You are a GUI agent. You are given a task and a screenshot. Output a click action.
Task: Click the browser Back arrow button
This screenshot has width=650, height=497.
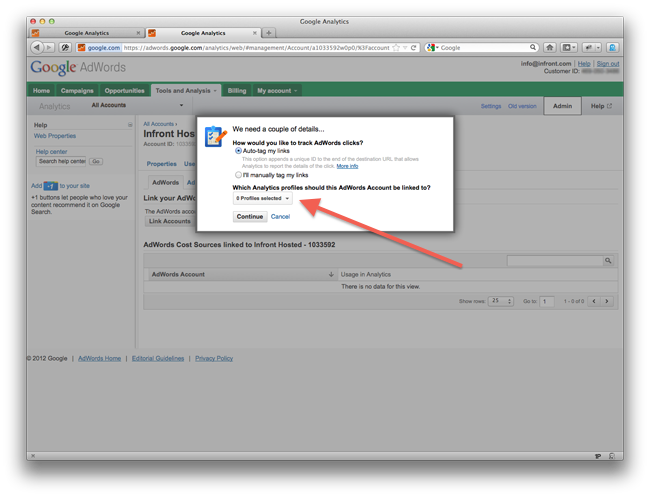point(37,47)
